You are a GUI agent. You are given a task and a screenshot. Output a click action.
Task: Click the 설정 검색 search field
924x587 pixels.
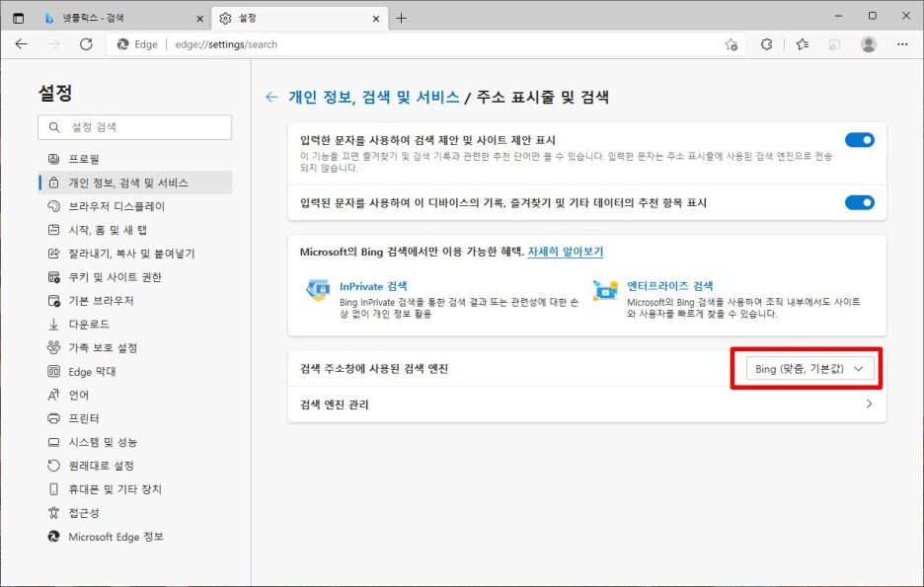click(135, 127)
